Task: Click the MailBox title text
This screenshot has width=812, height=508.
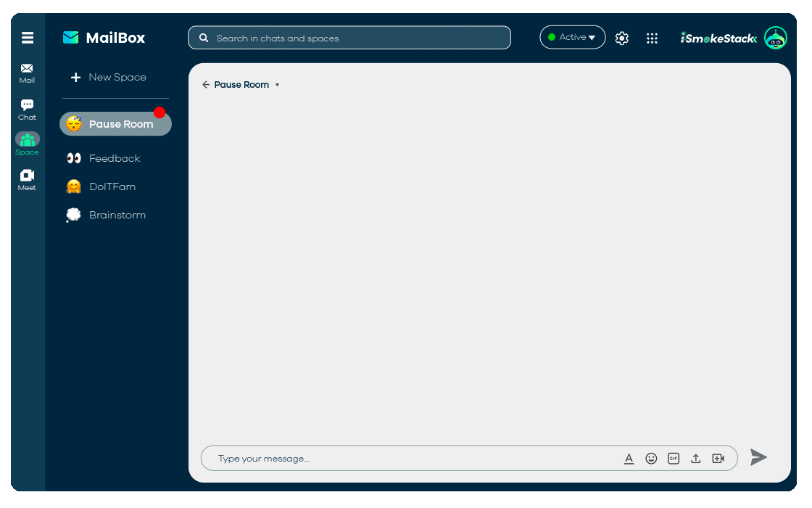Action: coord(115,38)
